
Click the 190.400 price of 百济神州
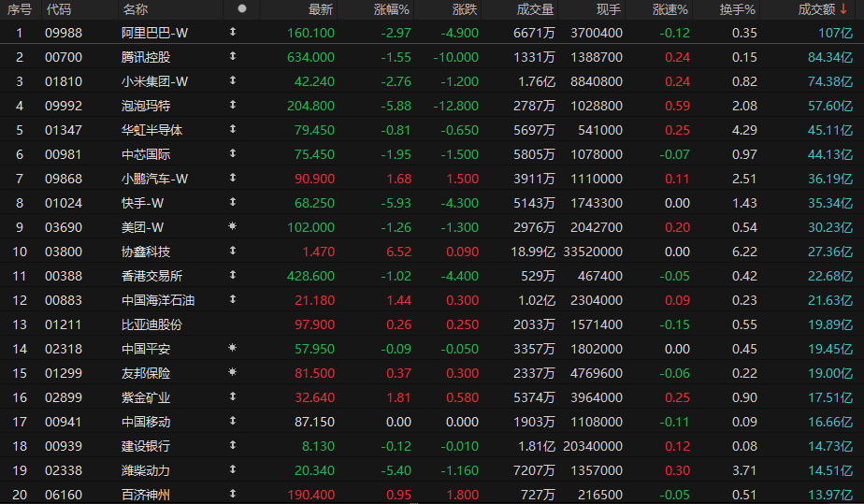click(x=310, y=495)
